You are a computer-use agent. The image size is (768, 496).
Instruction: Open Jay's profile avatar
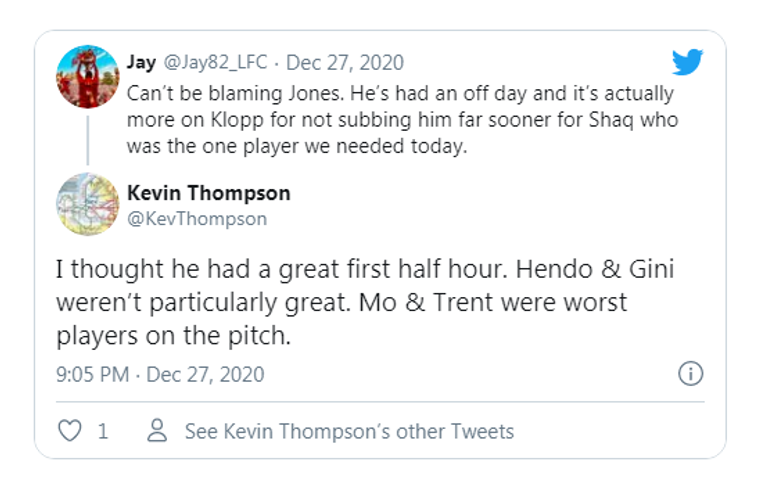coord(88,76)
